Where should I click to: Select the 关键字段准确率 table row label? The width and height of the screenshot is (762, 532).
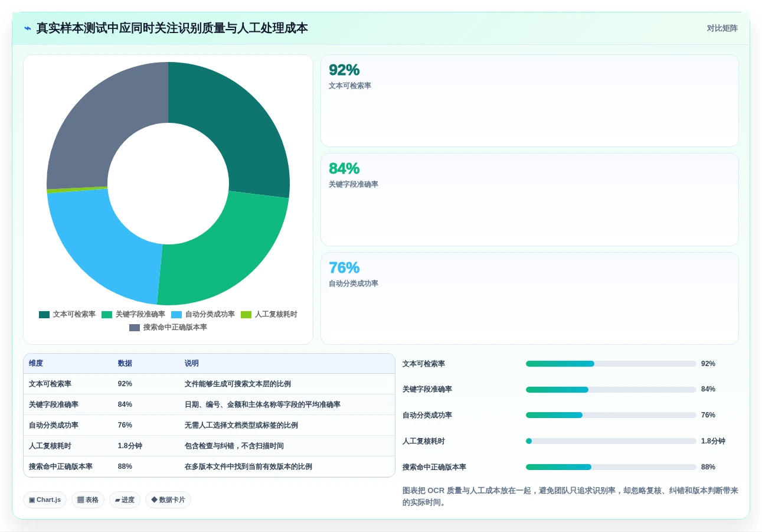click(x=54, y=404)
